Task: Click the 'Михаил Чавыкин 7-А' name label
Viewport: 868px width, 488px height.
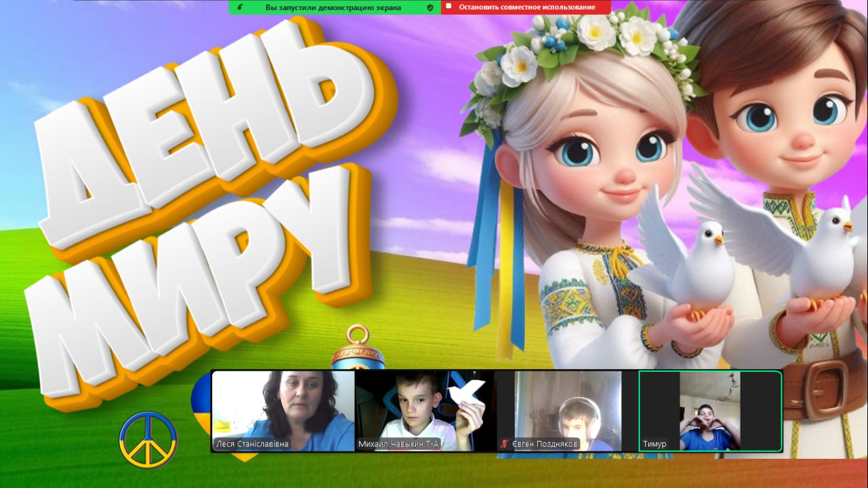Action: (398, 444)
